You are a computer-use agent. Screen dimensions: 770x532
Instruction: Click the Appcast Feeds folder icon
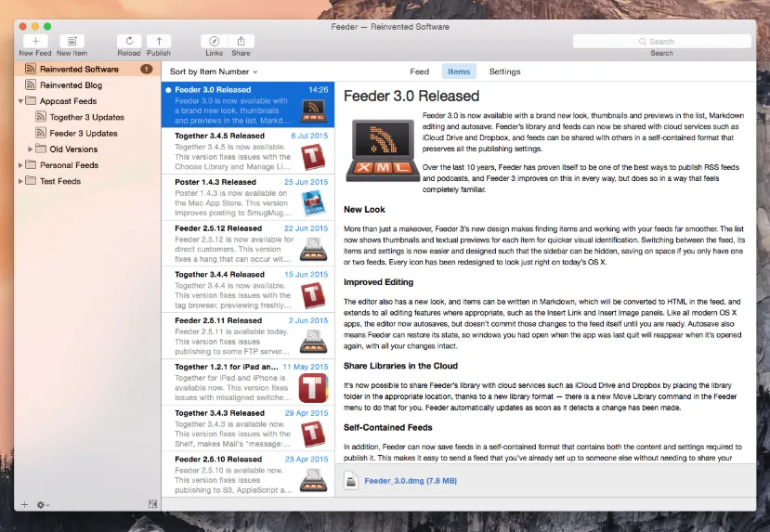pos(31,100)
